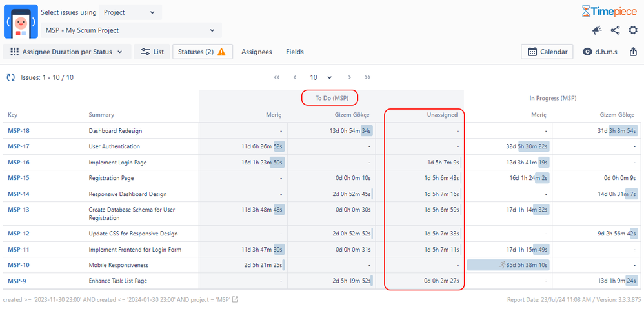This screenshot has width=644, height=309.
Task: Open the announcements megaphone icon
Action: point(597,30)
